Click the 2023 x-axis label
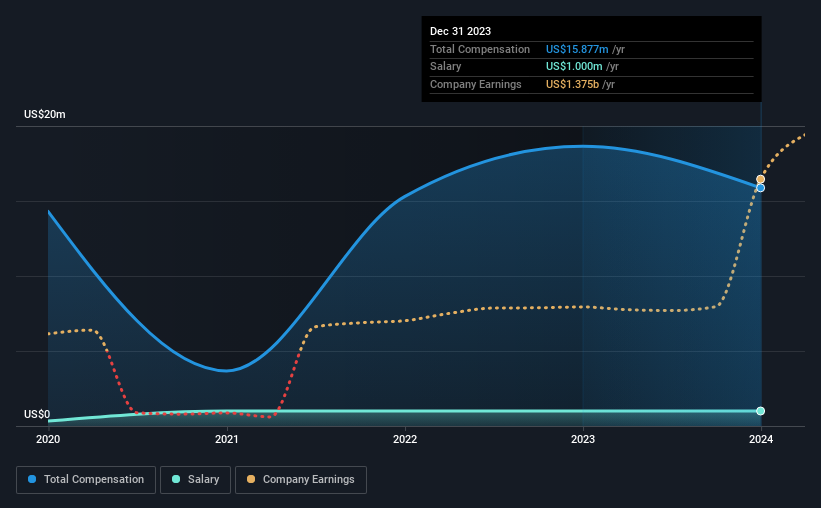 click(583, 439)
